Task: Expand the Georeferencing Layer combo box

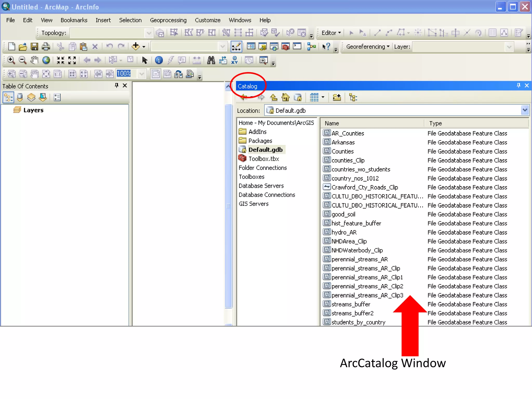Action: tap(509, 47)
